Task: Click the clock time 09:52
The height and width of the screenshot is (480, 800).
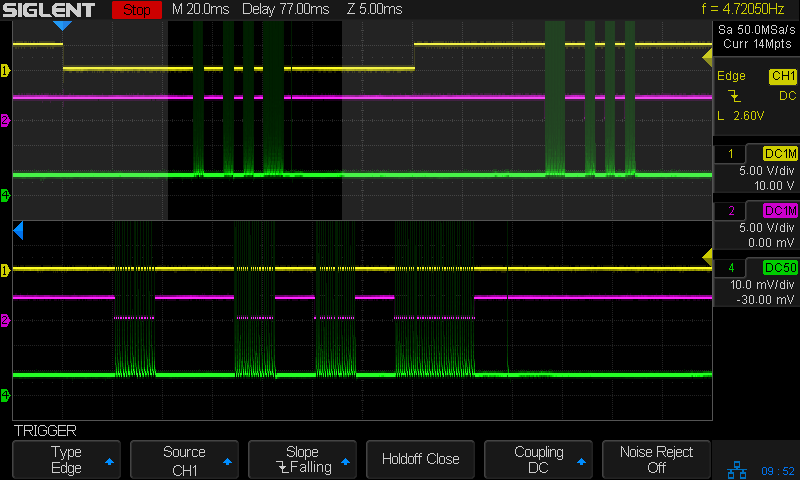Action: (x=778, y=471)
